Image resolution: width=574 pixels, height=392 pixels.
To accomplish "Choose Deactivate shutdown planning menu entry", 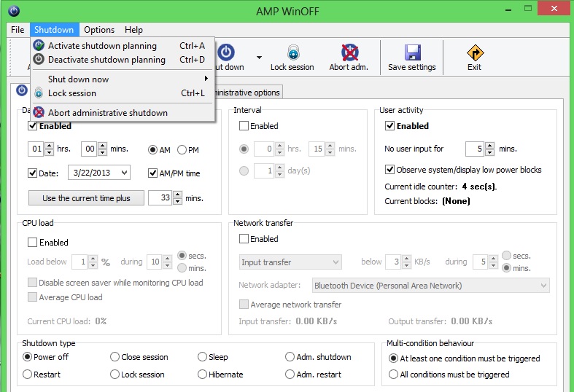I will click(x=123, y=60).
